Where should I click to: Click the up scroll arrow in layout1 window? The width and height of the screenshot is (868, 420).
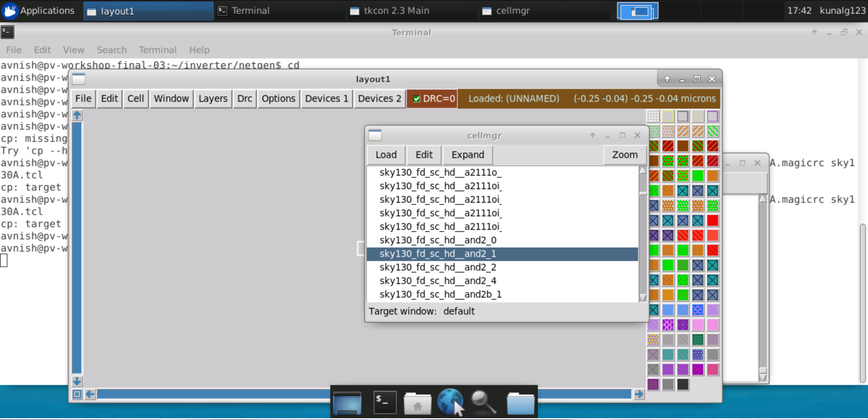pyautogui.click(x=77, y=116)
